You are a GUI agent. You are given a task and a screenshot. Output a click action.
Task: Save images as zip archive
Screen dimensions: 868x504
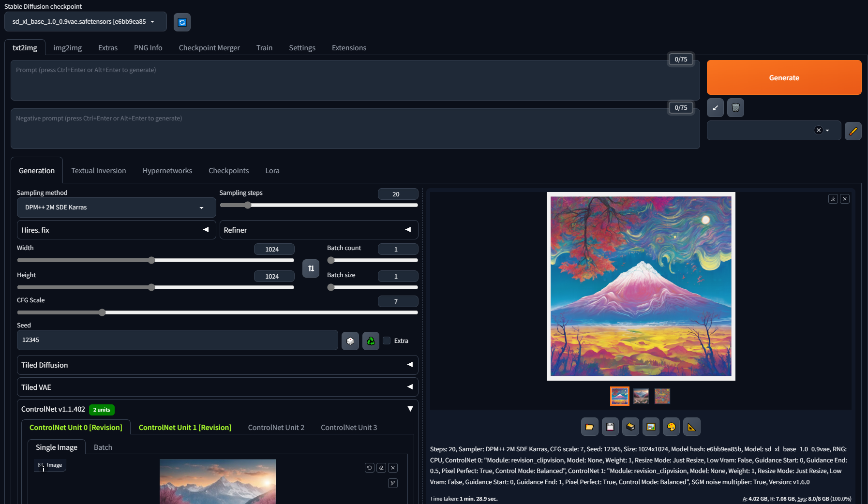coord(630,427)
